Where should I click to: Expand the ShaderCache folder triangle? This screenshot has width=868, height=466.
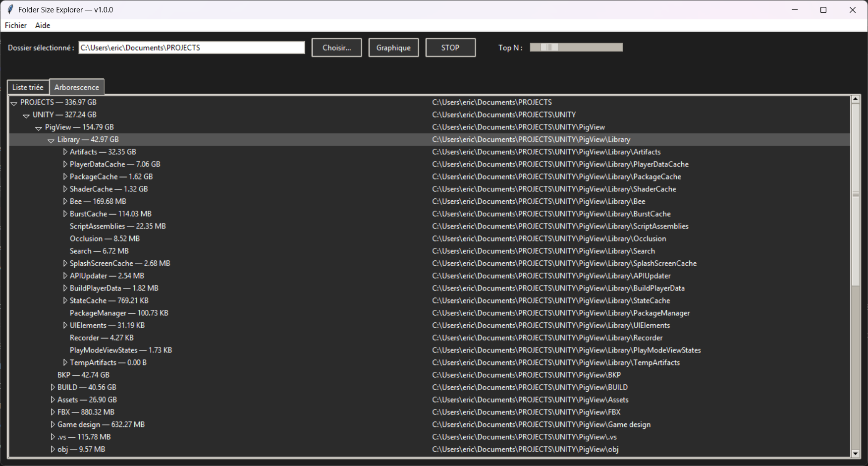[x=65, y=189]
